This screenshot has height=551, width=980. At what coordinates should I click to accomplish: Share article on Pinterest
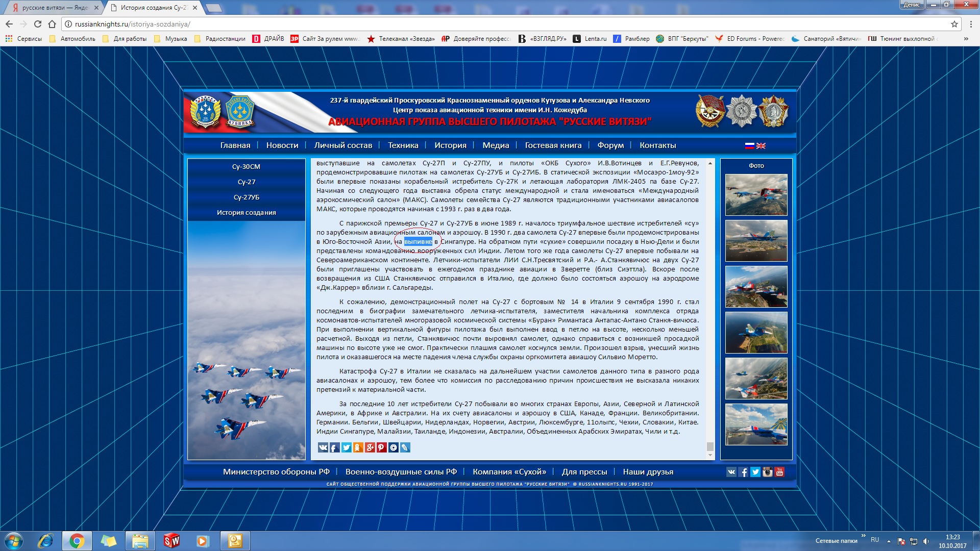381,447
